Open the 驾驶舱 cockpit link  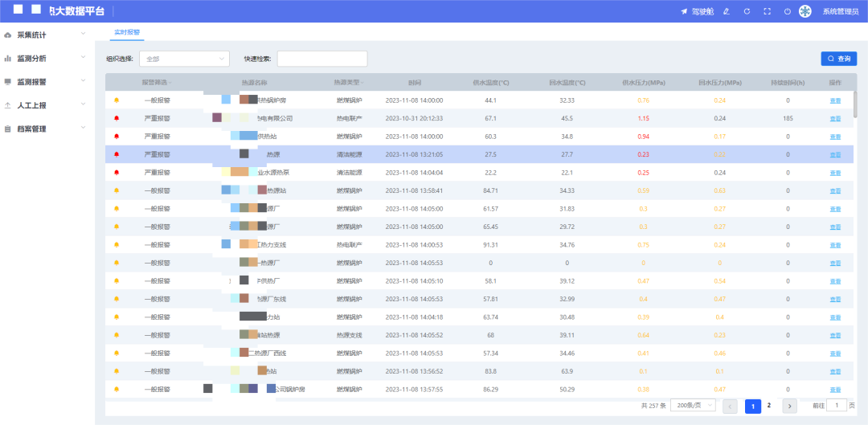(x=702, y=11)
